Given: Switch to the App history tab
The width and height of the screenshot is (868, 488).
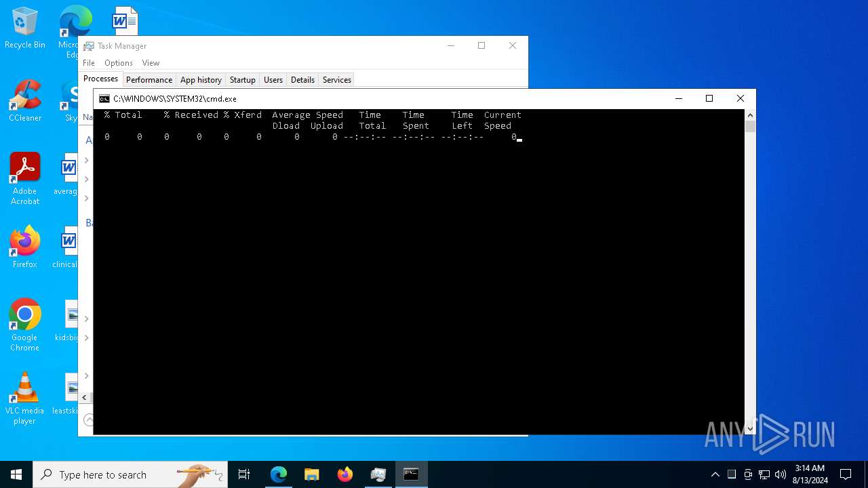Looking at the screenshot, I should tap(201, 80).
